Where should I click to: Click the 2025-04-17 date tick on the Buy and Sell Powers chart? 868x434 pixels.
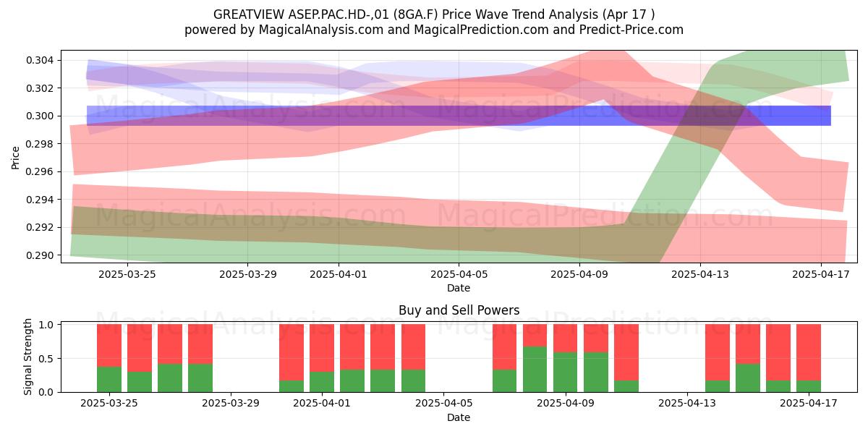(x=809, y=404)
